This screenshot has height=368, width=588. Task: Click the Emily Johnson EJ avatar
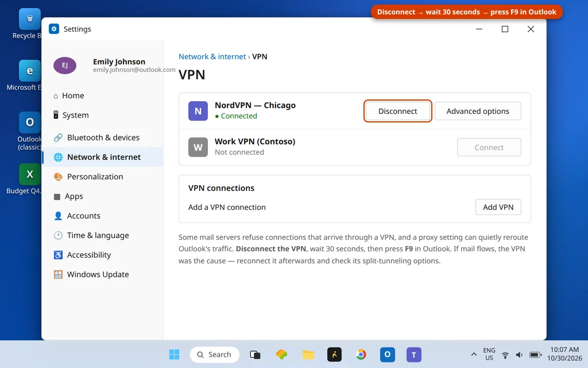65,66
